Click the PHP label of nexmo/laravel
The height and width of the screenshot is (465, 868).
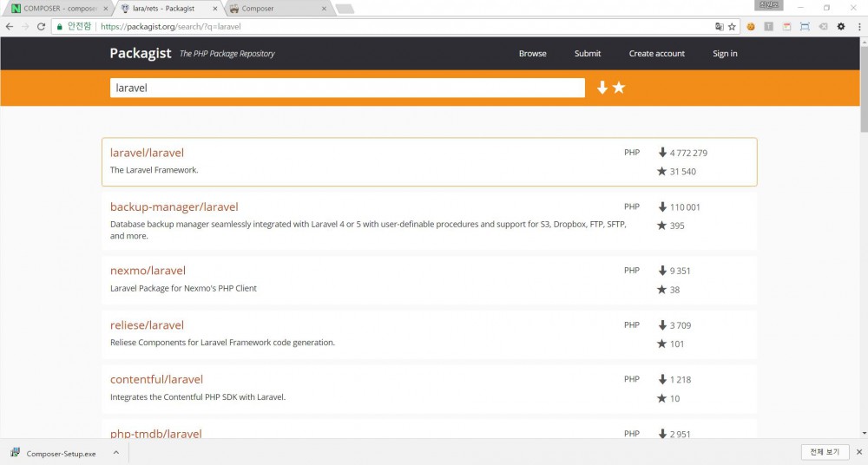tap(632, 270)
